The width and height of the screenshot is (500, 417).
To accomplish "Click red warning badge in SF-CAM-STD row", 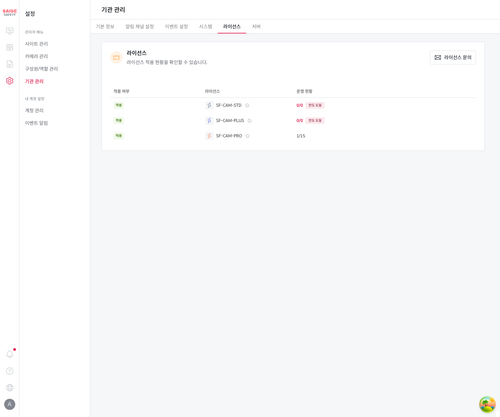I will coord(315,105).
